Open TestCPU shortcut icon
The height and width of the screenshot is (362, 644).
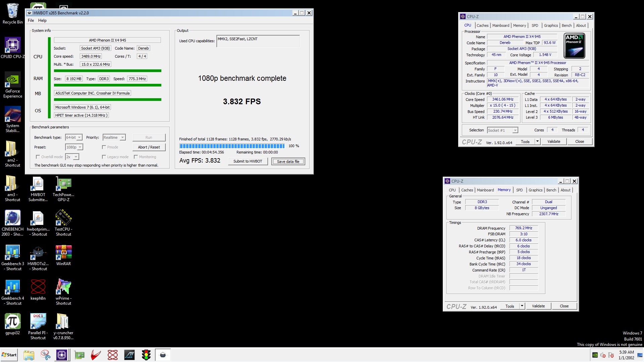click(x=63, y=223)
